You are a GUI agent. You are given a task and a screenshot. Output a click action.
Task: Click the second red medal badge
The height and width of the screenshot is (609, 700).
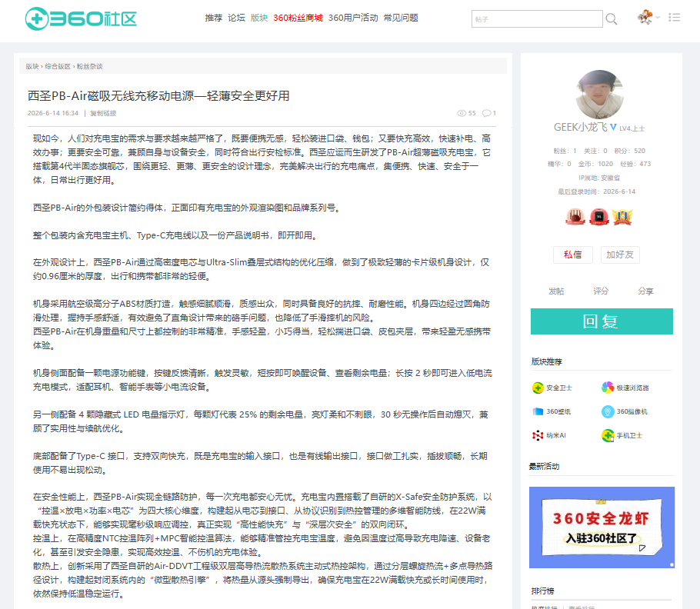click(x=599, y=217)
